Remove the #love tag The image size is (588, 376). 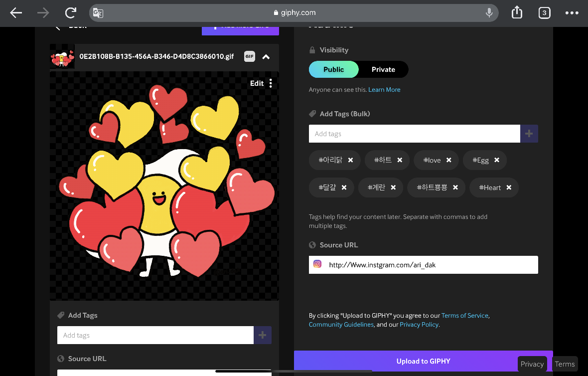click(x=448, y=160)
